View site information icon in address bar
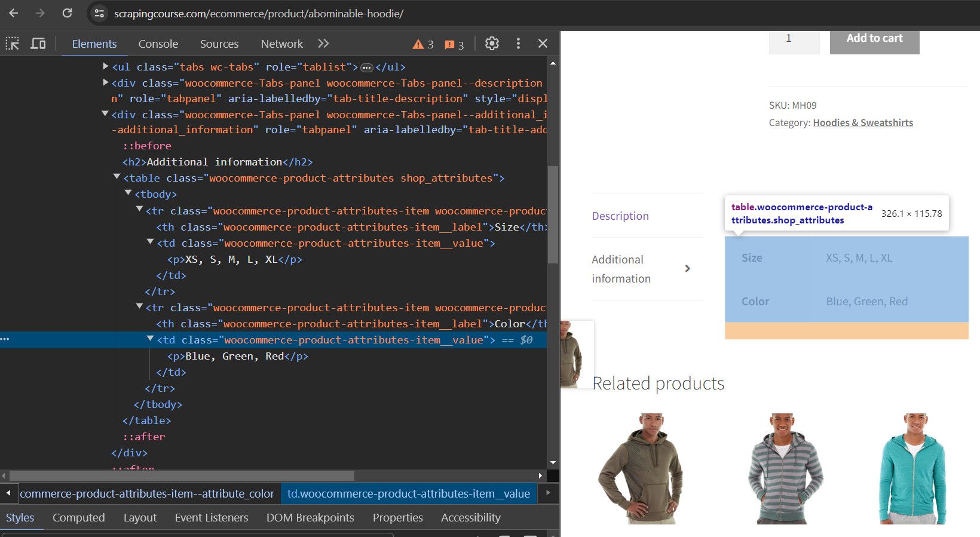Screen dimensions: 980x537 (100, 13)
